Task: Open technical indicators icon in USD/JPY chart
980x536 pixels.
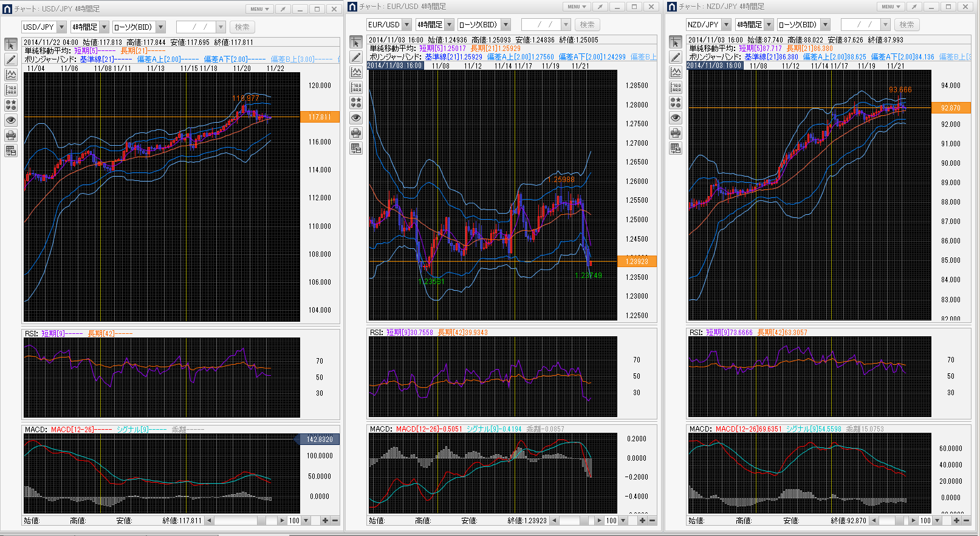Action: [11, 75]
